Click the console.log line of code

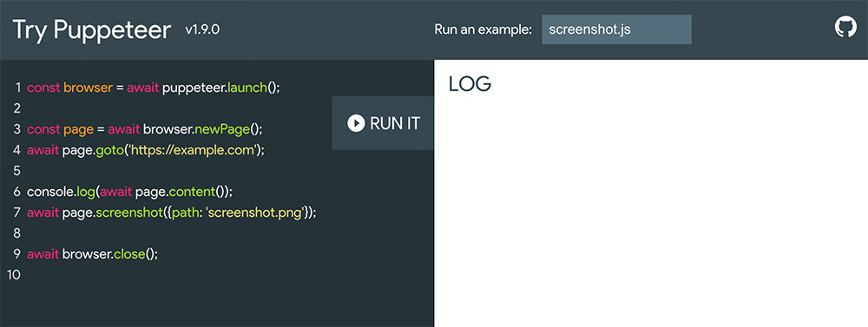129,192
